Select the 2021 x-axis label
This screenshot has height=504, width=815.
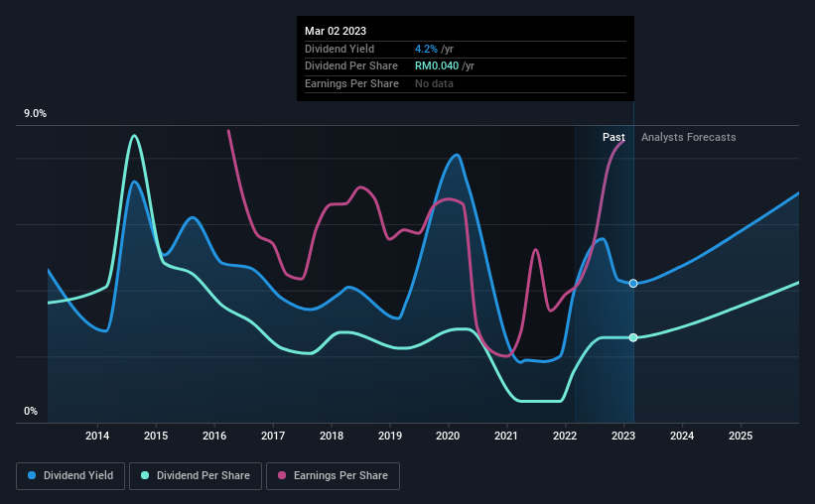(506, 436)
